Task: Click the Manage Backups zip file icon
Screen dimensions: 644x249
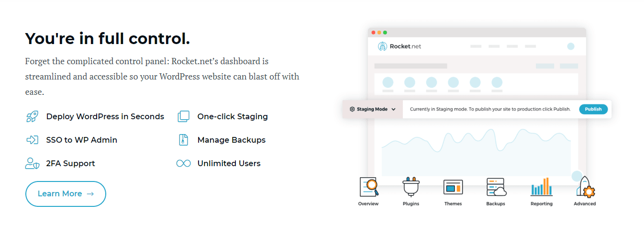Action: [183, 140]
